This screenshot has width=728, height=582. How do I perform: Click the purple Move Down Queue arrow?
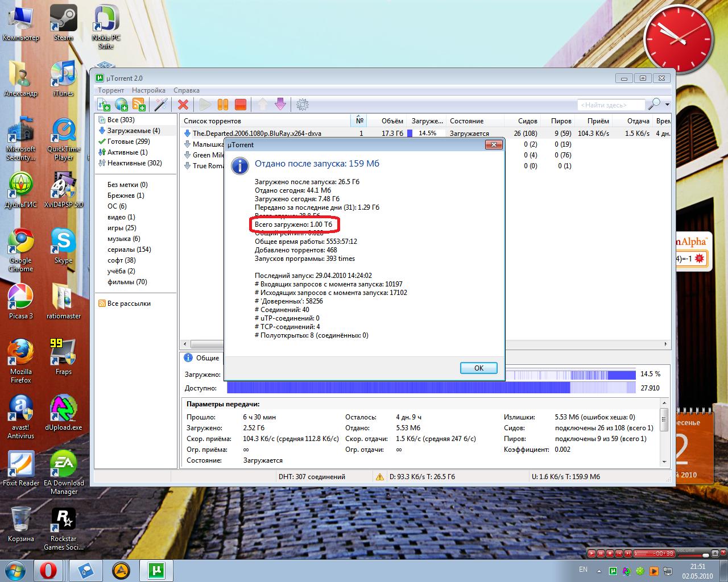tap(280, 104)
